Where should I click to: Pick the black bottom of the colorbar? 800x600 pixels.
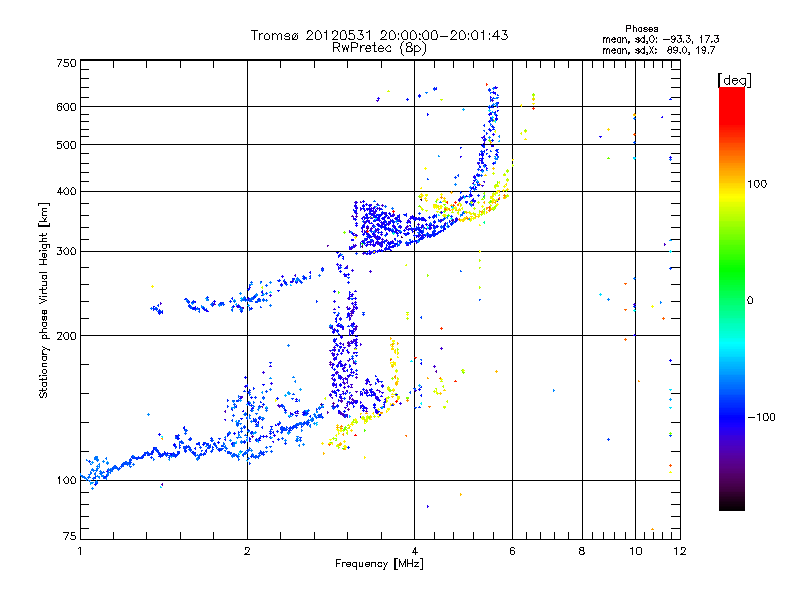[x=732, y=503]
